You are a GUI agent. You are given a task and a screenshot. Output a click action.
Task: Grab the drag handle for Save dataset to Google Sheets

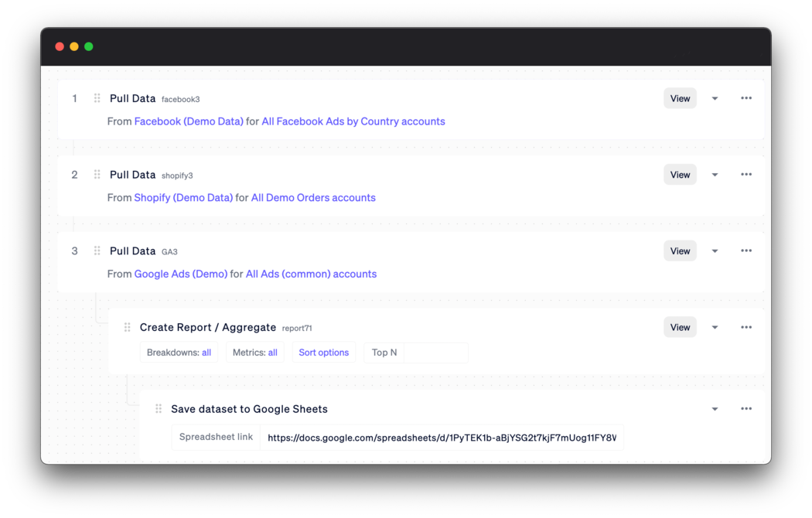point(159,409)
